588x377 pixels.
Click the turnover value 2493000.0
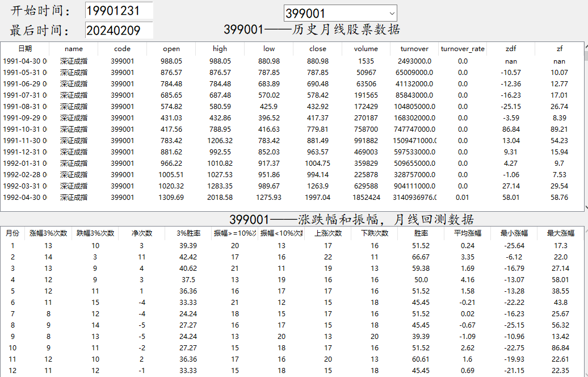[x=414, y=61]
